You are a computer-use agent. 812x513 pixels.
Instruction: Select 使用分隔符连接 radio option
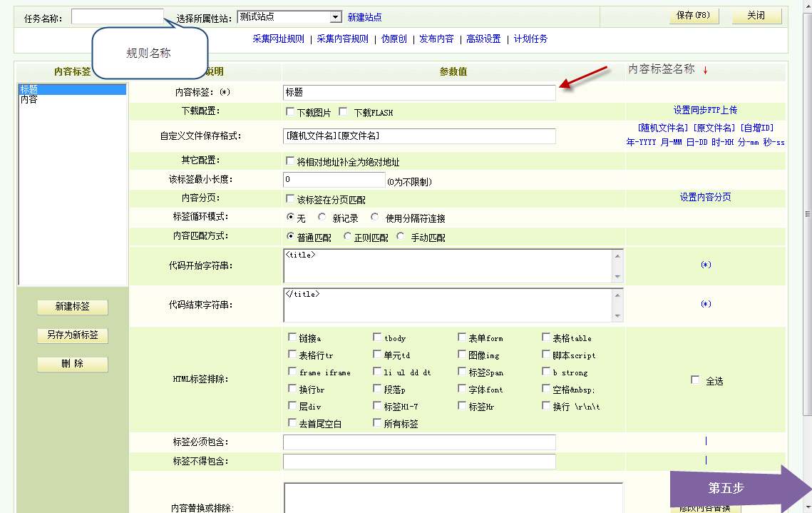(x=375, y=217)
